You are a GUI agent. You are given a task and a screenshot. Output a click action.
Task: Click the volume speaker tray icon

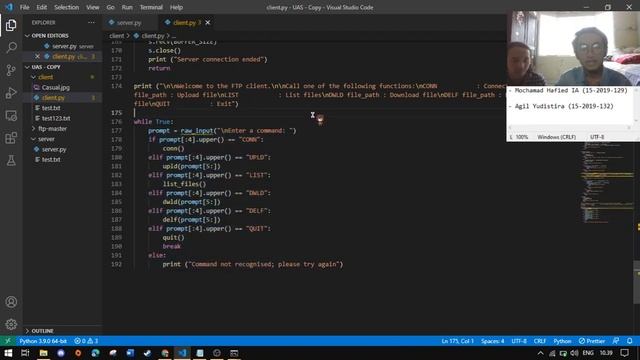(x=574, y=353)
